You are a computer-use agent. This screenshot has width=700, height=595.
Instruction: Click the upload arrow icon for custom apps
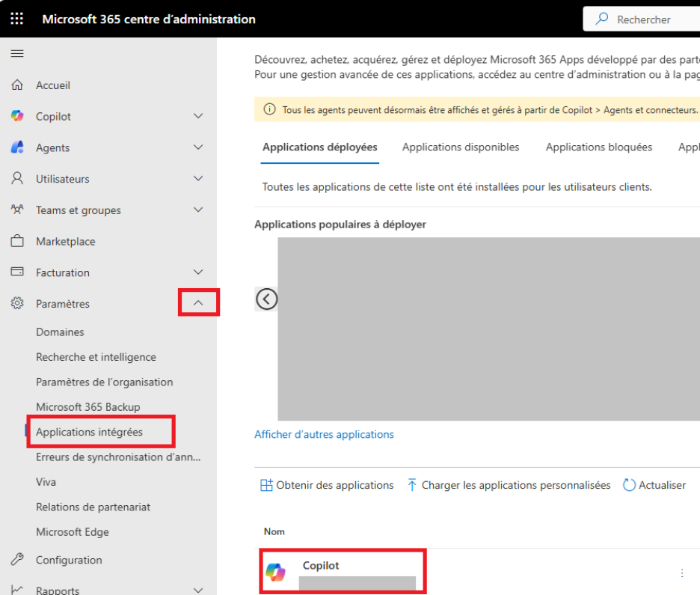pyautogui.click(x=411, y=485)
